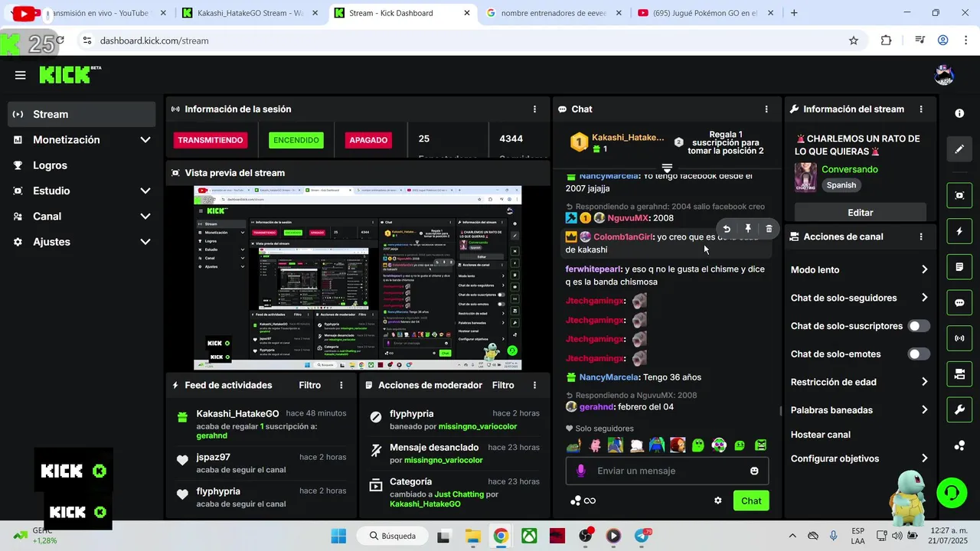Open Restricción de edad chevron
Screen dimensions: 980x551
tap(924, 382)
